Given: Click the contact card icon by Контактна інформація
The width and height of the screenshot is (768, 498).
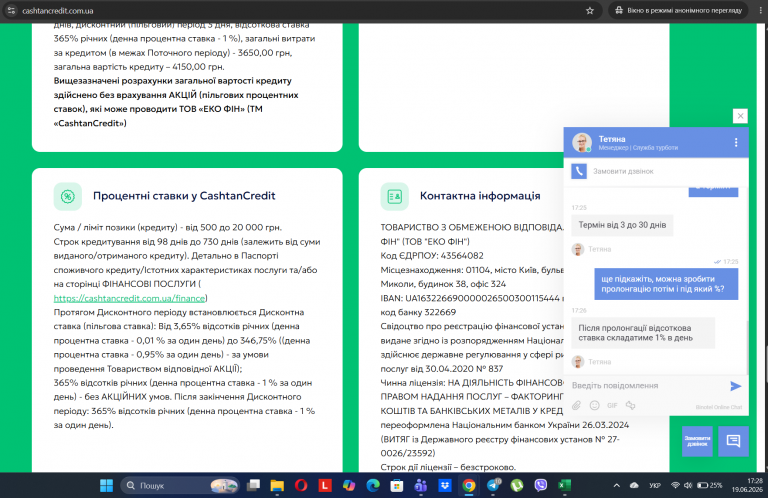Looking at the screenshot, I should point(394,196).
